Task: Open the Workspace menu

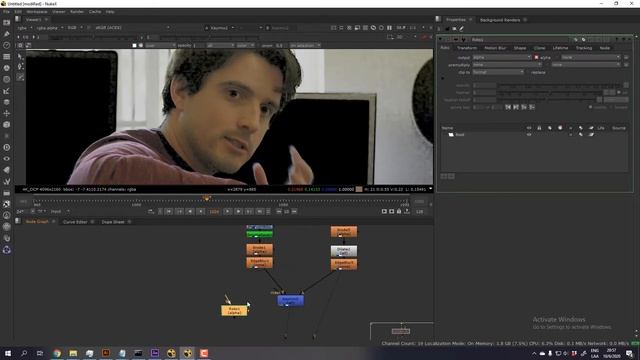Action: pos(37,12)
